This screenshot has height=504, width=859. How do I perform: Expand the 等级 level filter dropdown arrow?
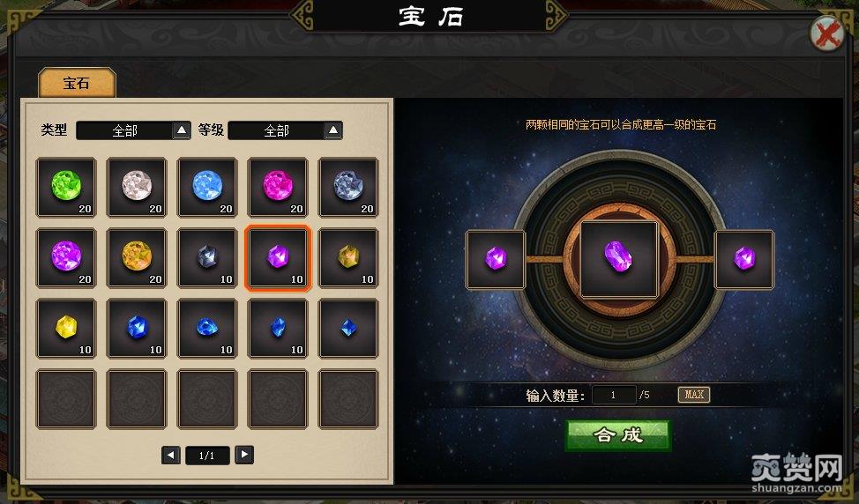333,130
